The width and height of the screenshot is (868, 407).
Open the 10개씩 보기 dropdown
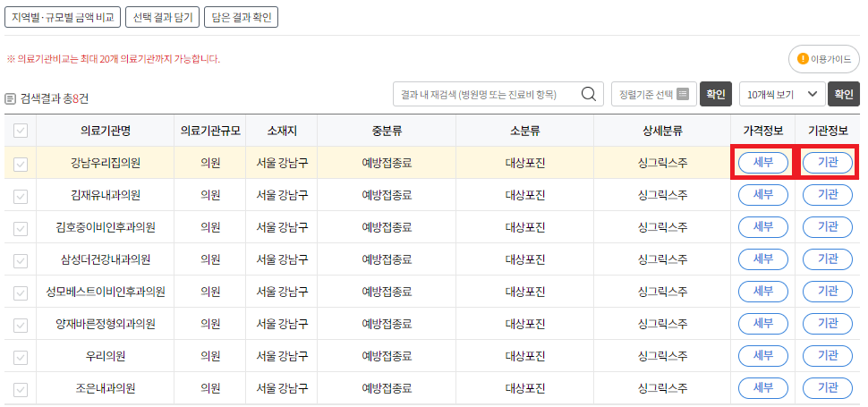pyautogui.click(x=782, y=94)
